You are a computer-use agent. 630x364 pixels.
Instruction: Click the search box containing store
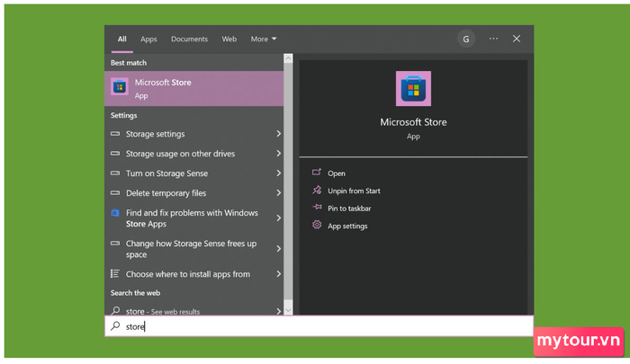click(x=319, y=326)
